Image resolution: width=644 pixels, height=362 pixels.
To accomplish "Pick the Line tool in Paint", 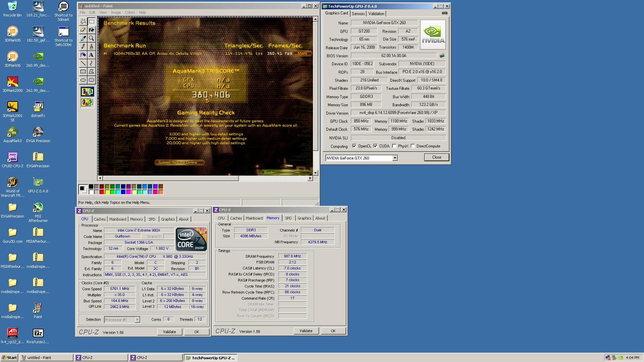I will pyautogui.click(x=83, y=63).
